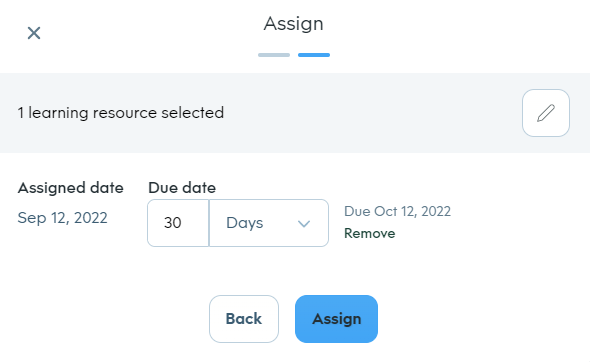Select the Sep 12, 2022 assigned date value

(x=62, y=218)
